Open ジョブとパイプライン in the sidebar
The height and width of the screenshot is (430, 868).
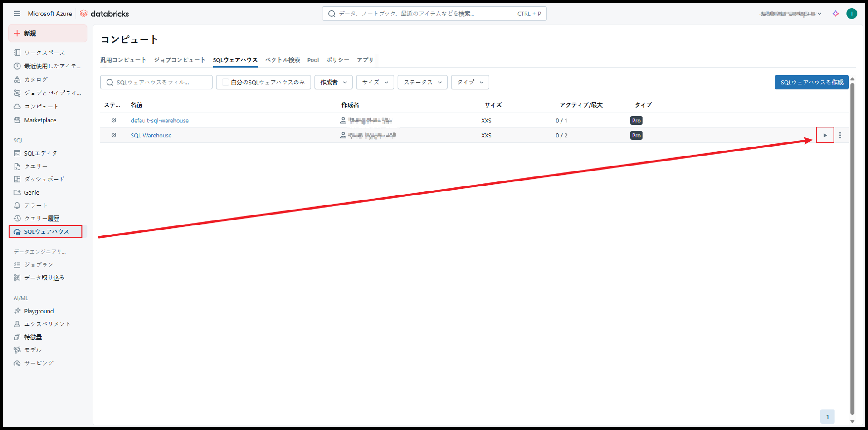[48, 93]
